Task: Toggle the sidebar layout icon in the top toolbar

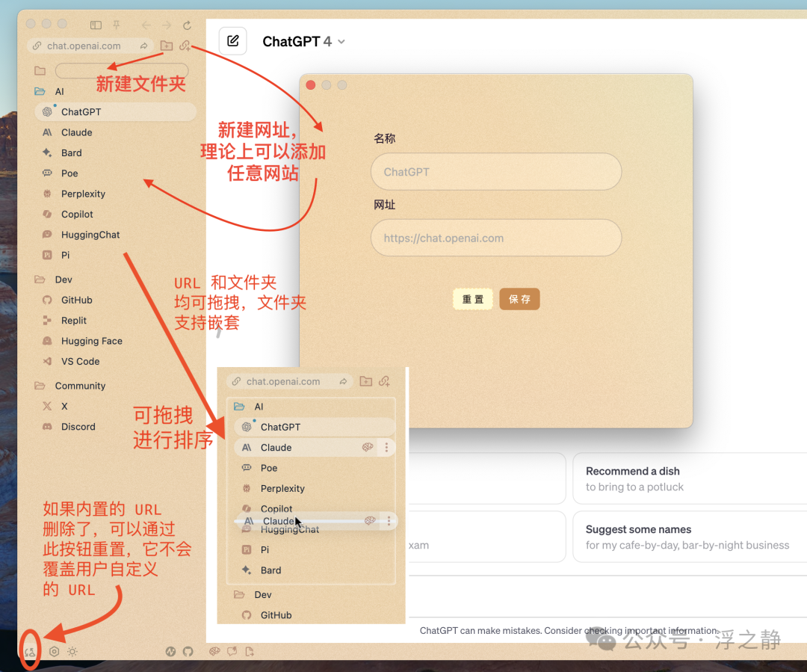Action: pyautogui.click(x=96, y=25)
